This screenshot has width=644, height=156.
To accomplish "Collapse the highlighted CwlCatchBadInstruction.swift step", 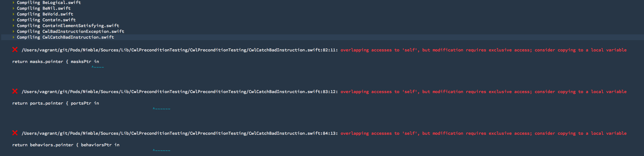I will (x=13, y=37).
